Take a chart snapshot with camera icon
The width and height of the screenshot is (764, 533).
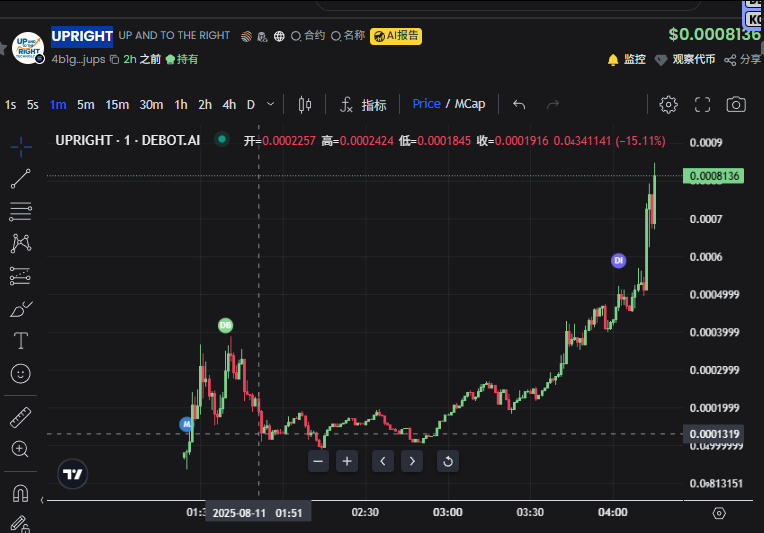point(736,104)
